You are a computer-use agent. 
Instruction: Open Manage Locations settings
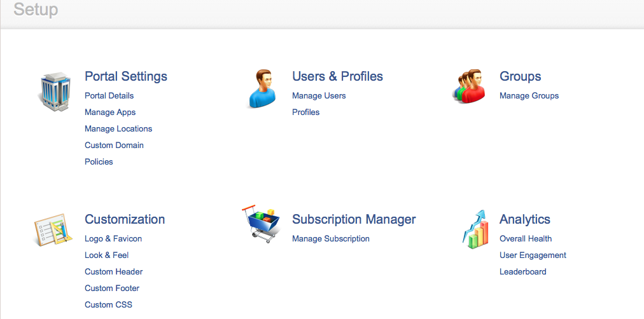[118, 129]
